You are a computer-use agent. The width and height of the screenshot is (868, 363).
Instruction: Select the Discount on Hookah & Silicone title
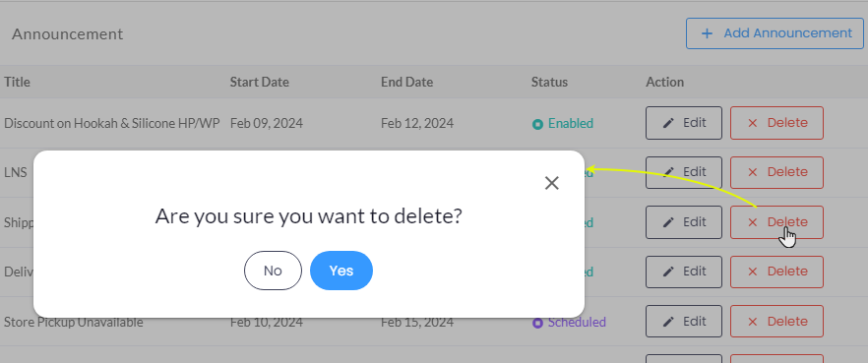coord(113,123)
